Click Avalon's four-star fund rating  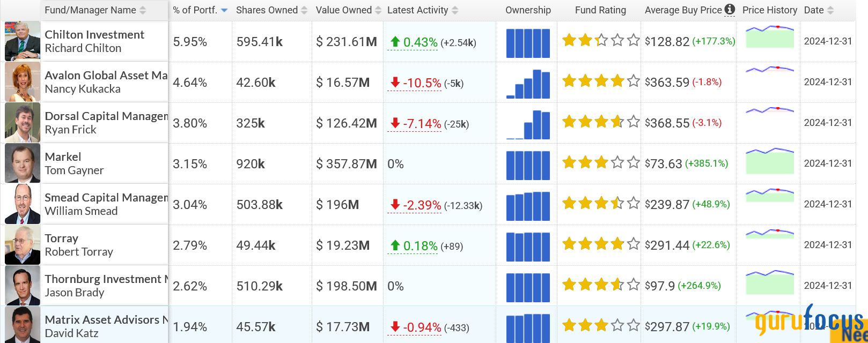tap(601, 80)
